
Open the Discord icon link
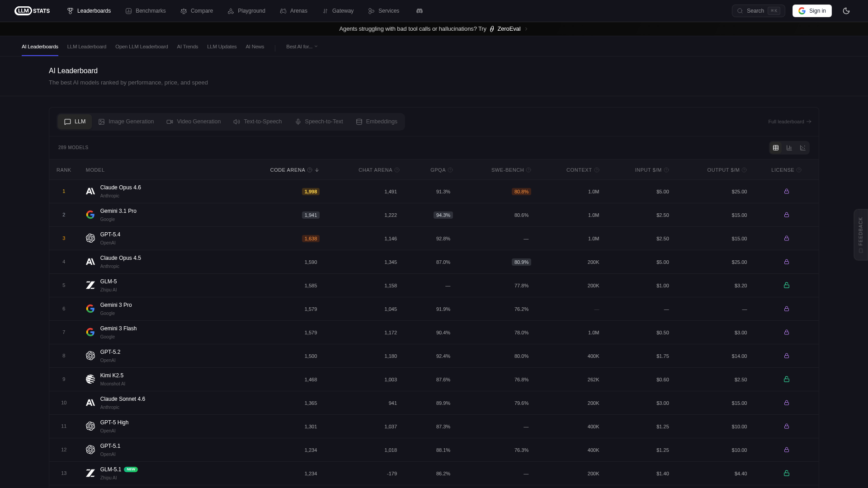[x=420, y=11]
